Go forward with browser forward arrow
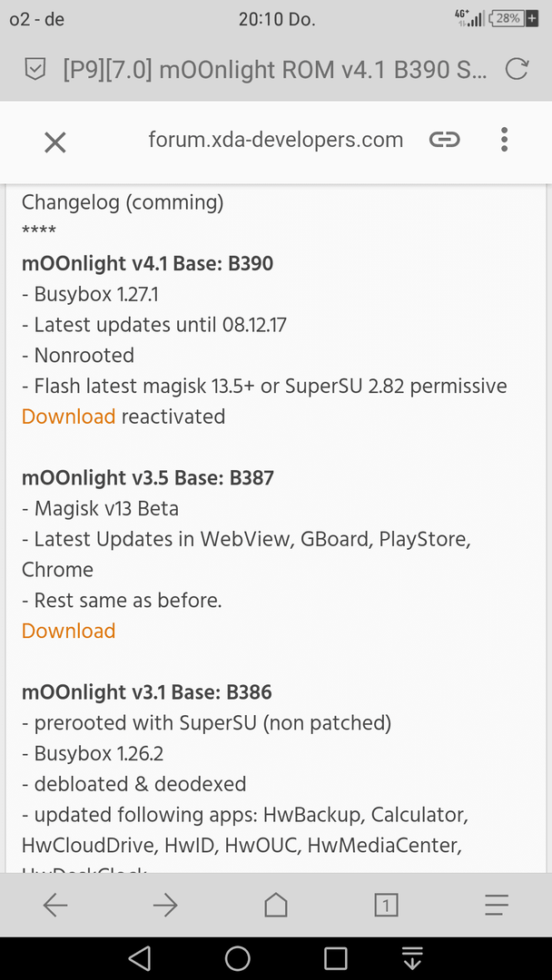552x980 pixels. click(x=165, y=905)
